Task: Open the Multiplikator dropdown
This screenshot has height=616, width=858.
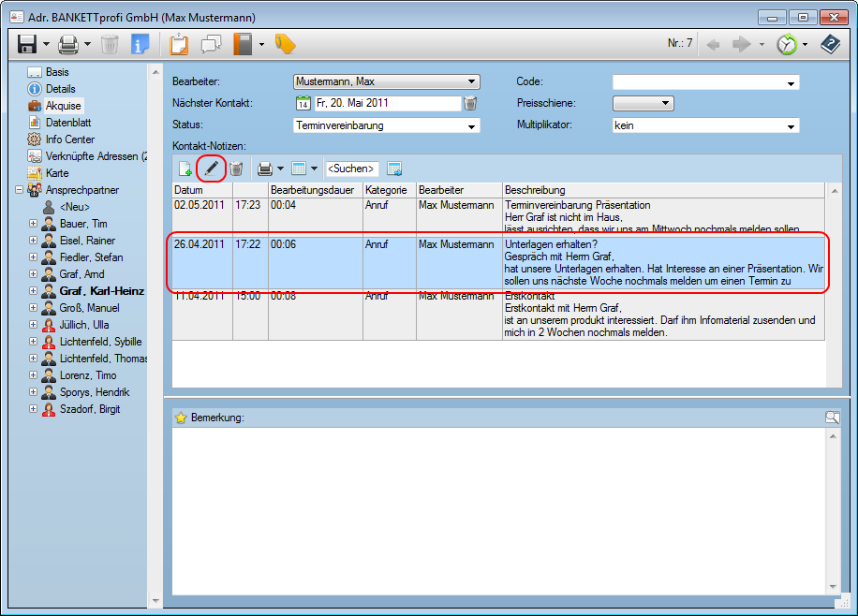Action: (x=791, y=125)
